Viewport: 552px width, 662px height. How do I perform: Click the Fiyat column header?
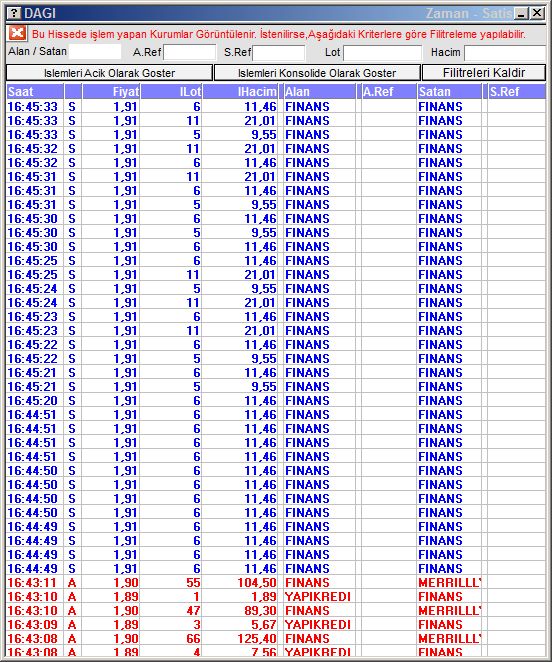point(111,92)
